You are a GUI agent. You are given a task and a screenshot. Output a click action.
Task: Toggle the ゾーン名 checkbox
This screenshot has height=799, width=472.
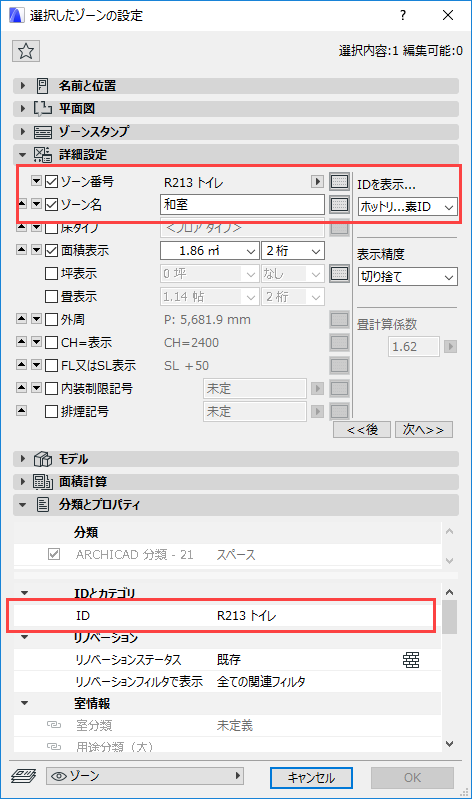51,204
